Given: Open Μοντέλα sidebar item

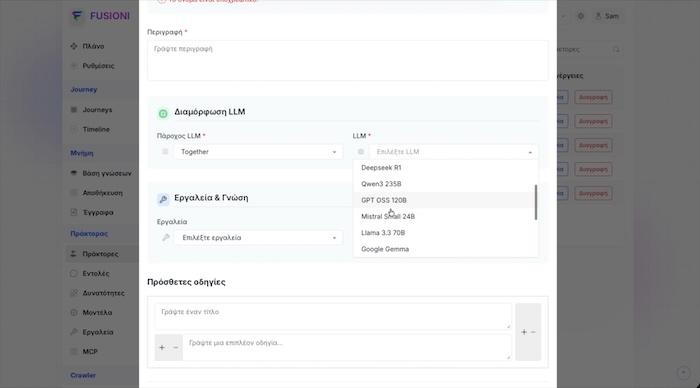Looking at the screenshot, I should pyautogui.click(x=97, y=313).
